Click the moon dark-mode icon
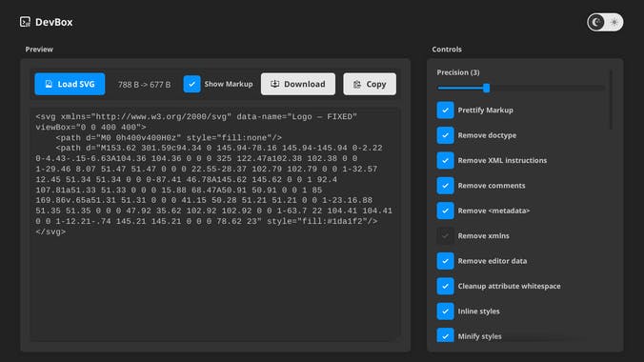This screenshot has width=644, height=362. point(596,22)
